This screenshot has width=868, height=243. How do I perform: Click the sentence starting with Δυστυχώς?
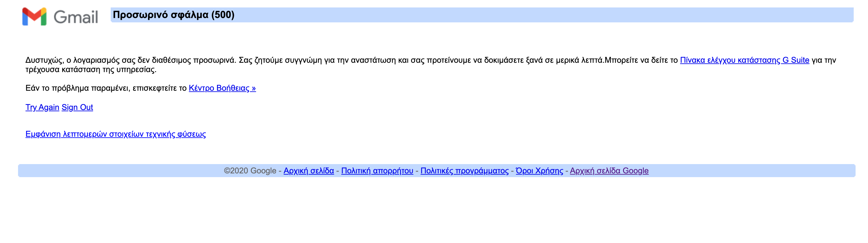[130, 60]
